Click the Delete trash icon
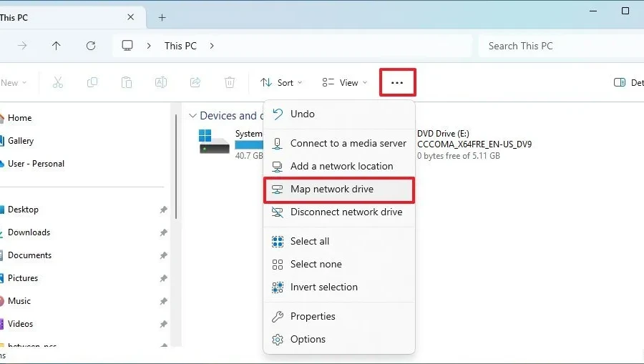Screen dimensions: 644x364 230,82
